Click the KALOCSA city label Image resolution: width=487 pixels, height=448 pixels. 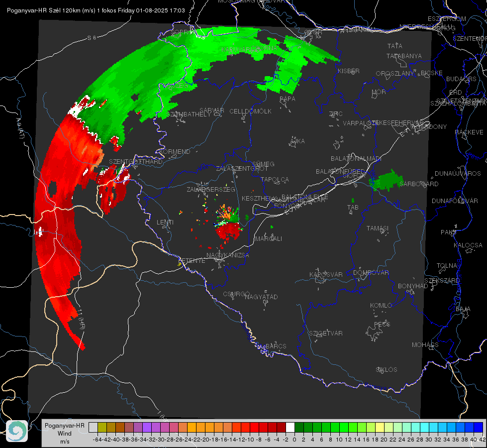(468, 245)
